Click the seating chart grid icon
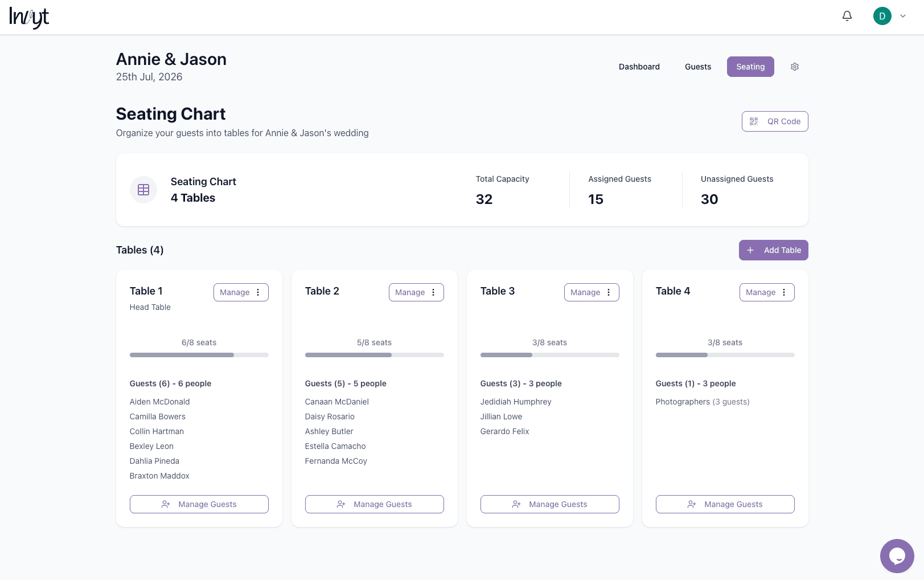 point(143,190)
